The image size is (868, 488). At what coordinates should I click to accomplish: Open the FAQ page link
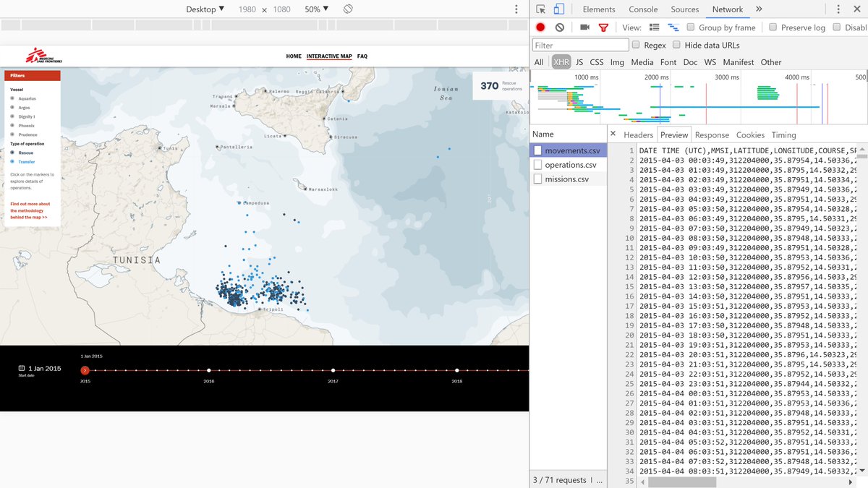pos(362,56)
